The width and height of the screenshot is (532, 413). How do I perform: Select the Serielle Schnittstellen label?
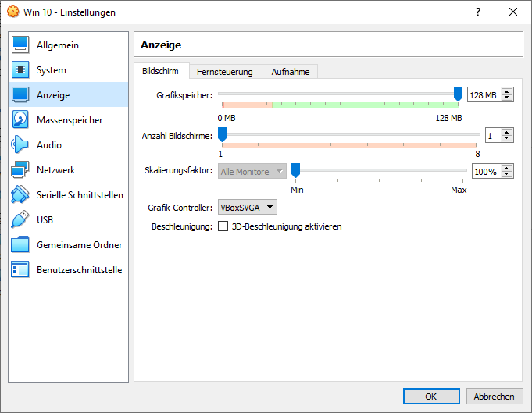point(80,195)
